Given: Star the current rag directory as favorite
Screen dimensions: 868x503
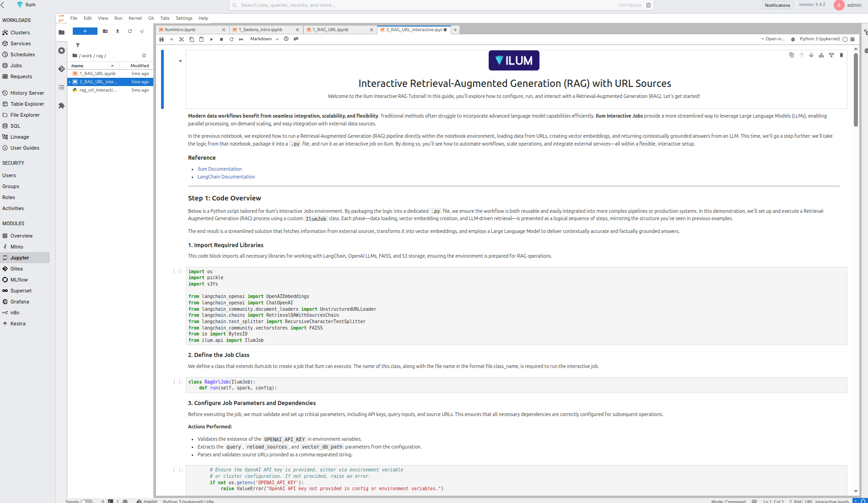Looking at the screenshot, I should (144, 55).
